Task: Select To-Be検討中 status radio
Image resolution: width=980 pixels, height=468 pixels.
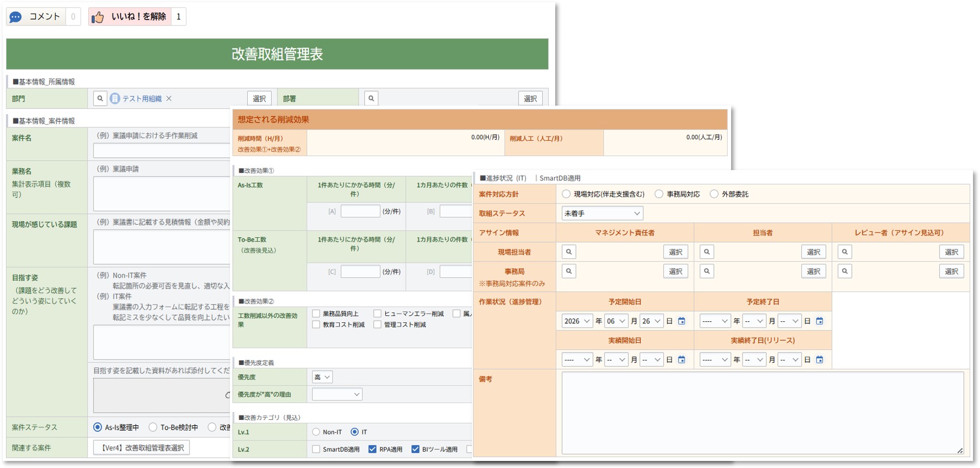Action: click(153, 427)
